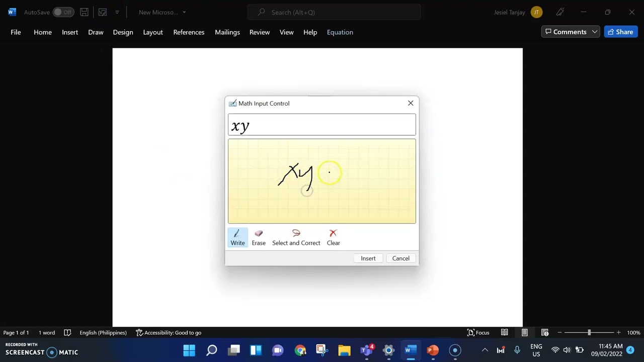The width and height of the screenshot is (644, 362).
Task: Click the zoom in plus button
Action: [x=618, y=333]
